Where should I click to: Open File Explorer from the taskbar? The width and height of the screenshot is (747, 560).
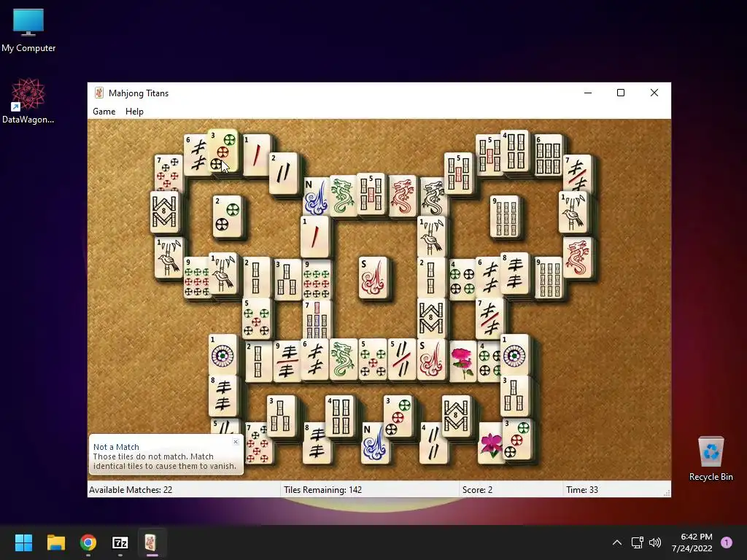point(55,542)
